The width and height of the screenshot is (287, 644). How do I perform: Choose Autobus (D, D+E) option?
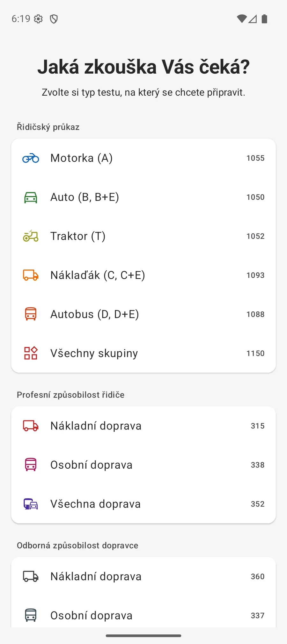(x=143, y=314)
